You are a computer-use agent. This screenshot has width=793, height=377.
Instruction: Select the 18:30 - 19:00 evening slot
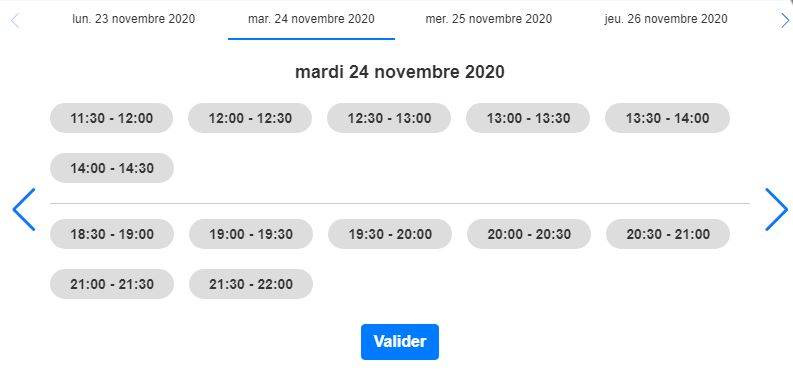pyautogui.click(x=112, y=234)
